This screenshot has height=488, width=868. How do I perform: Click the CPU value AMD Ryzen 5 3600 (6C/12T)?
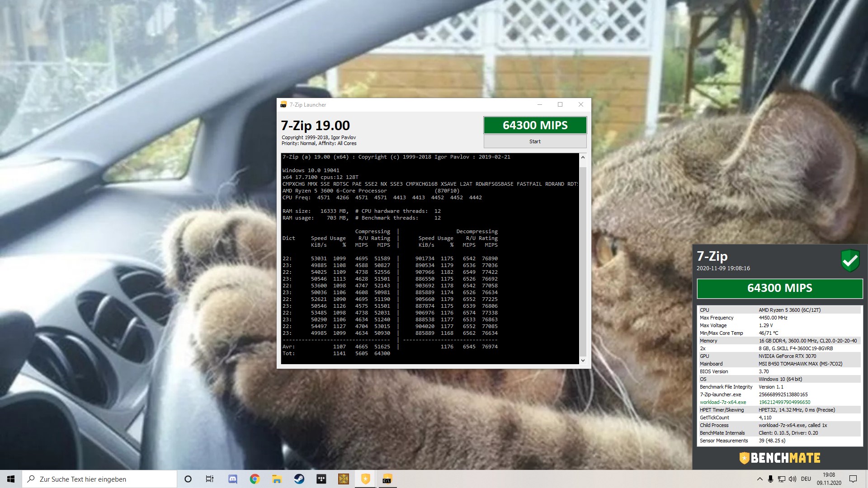pyautogui.click(x=789, y=310)
